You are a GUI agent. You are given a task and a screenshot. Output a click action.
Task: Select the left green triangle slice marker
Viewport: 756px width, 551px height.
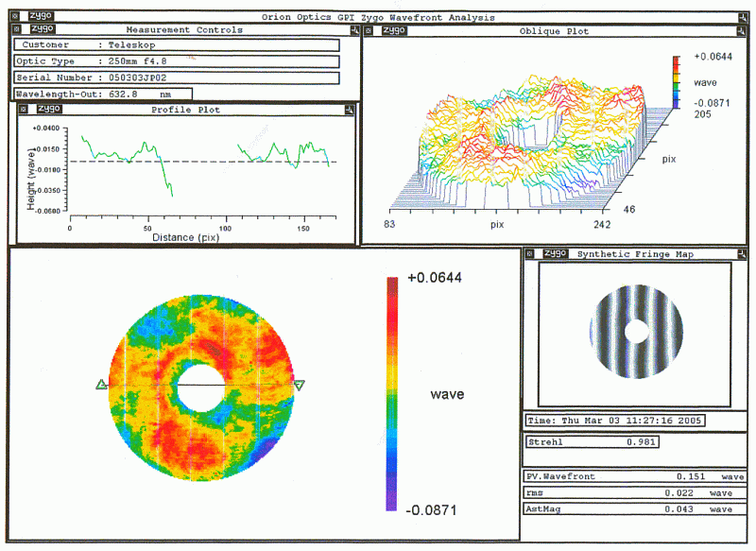point(101,384)
